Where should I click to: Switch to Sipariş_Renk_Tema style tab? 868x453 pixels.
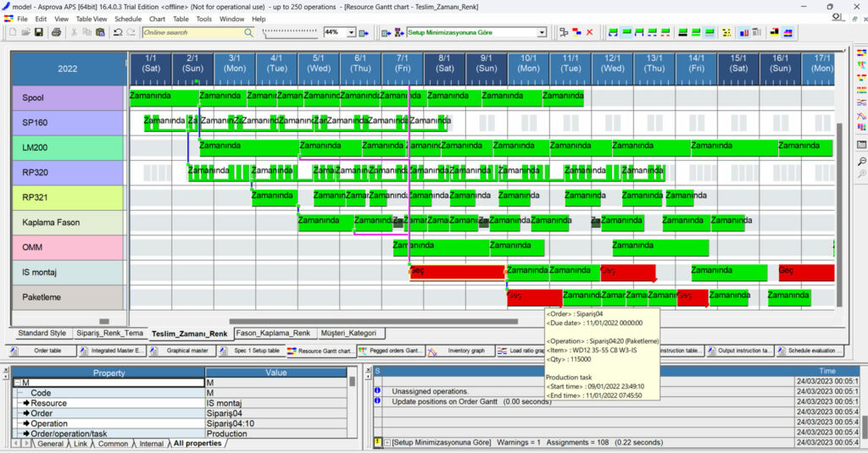click(109, 333)
